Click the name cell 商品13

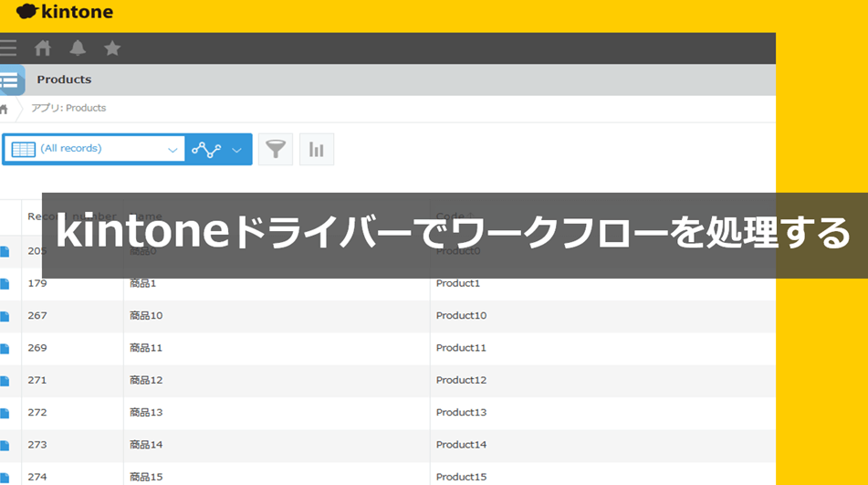pyautogui.click(x=146, y=413)
